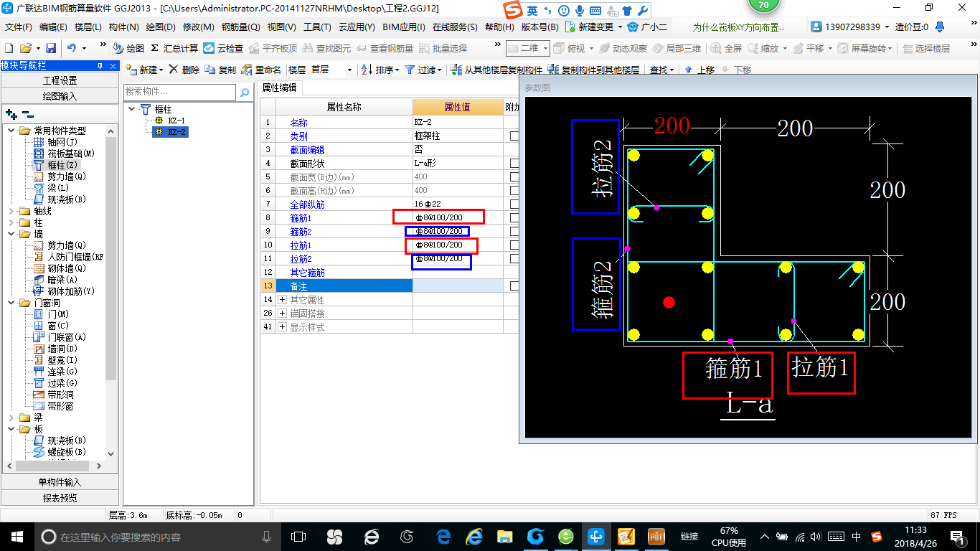Tick 附加 checkbox for 截面形状 row
This screenshot has width=980, height=551.
click(x=514, y=163)
